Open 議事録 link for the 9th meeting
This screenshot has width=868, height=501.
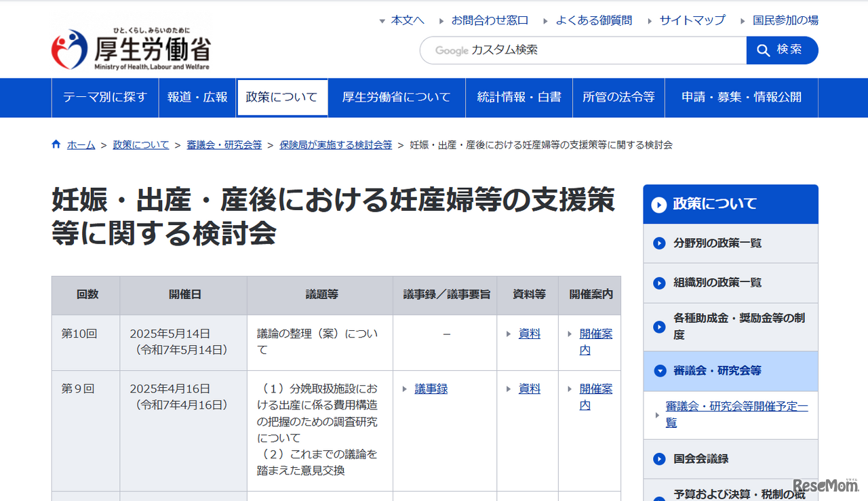(x=431, y=388)
